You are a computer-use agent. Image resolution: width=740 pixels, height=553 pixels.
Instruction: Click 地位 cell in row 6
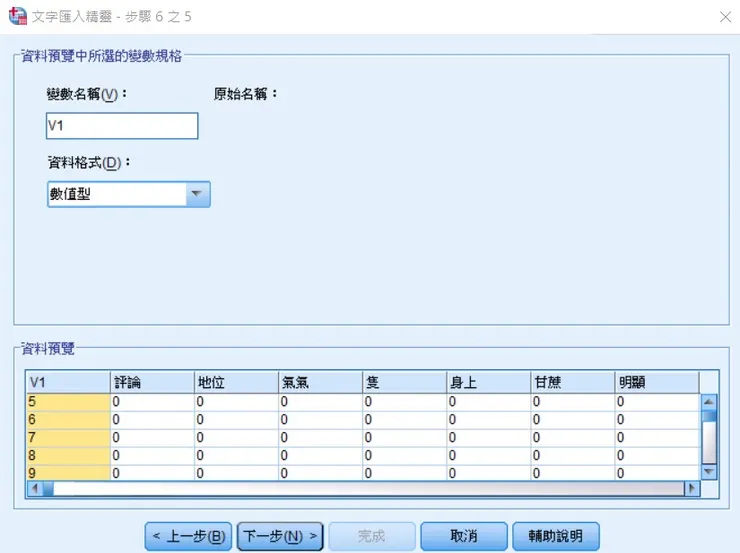[x=236, y=420]
